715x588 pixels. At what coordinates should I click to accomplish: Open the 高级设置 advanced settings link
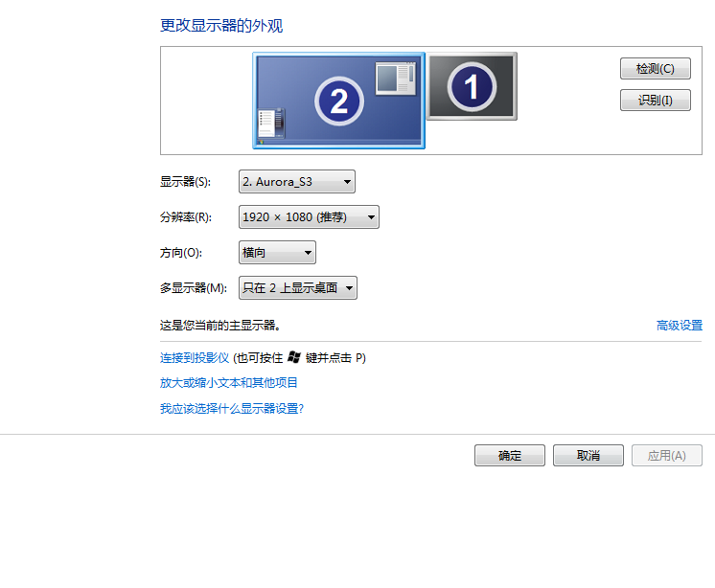coord(679,326)
